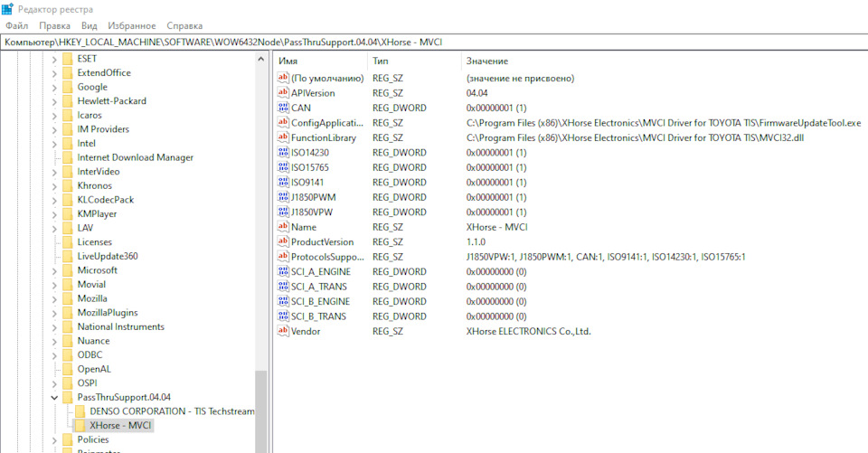
Task: Click the DWORD icon of J1850PWM
Action: tap(283, 197)
